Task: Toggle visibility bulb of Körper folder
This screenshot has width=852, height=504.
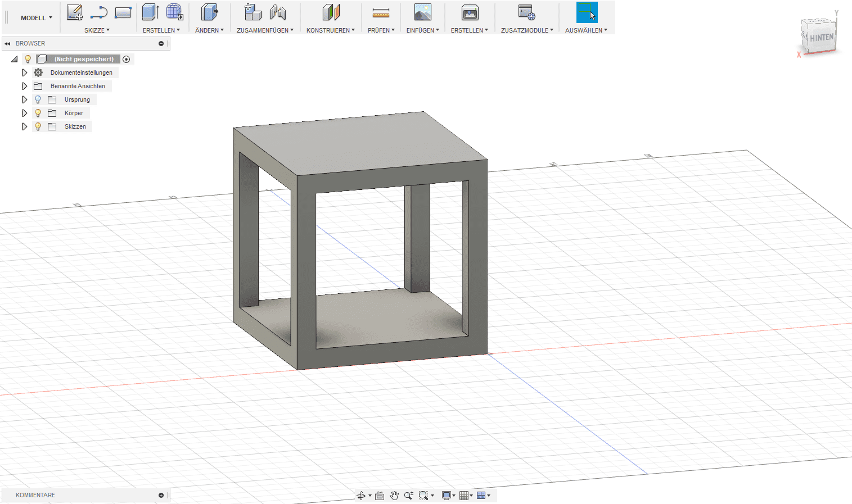Action: coord(38,113)
